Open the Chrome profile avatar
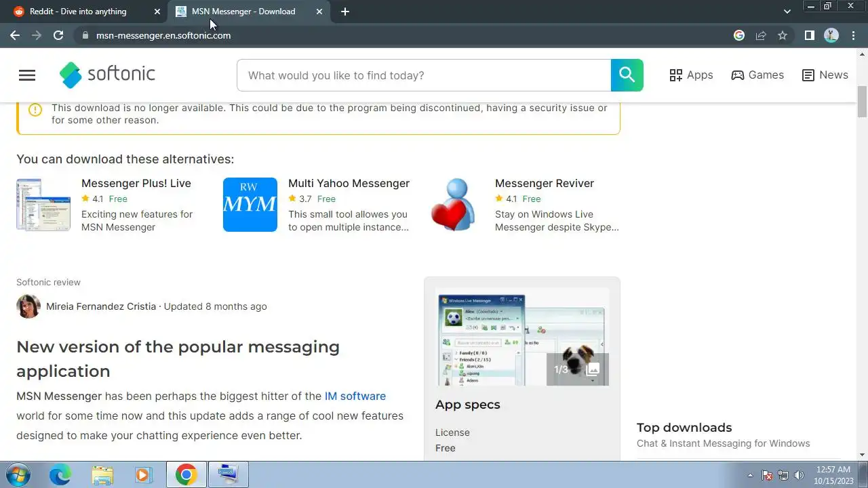Image resolution: width=868 pixels, height=488 pixels. click(831, 35)
